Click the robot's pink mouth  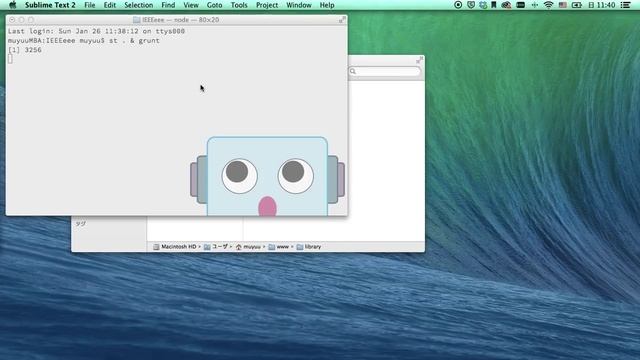click(x=267, y=206)
